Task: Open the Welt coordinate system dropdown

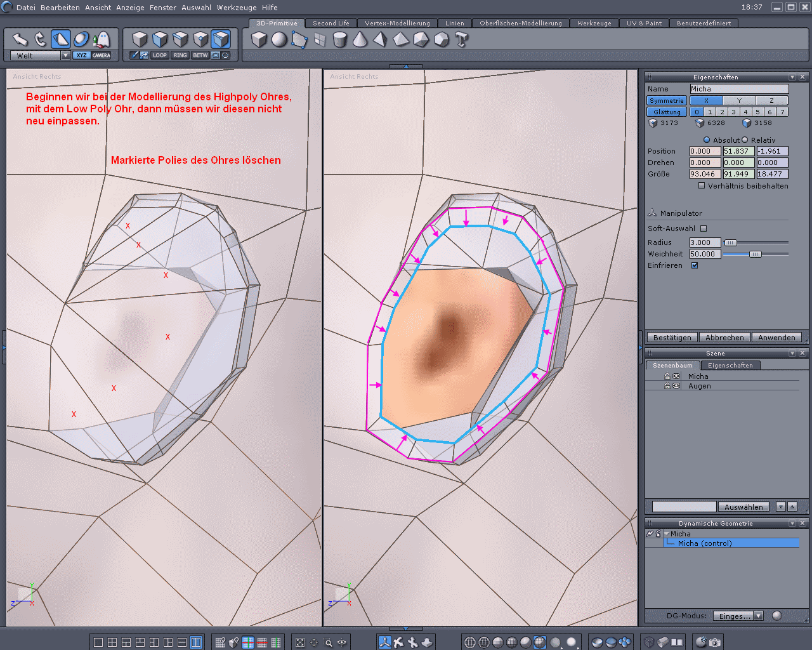Action: tap(65, 56)
